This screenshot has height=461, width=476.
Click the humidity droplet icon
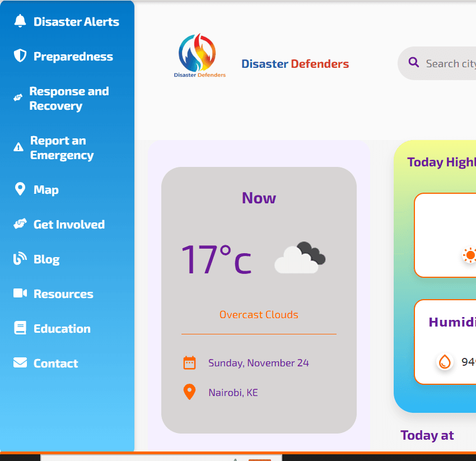coord(445,362)
